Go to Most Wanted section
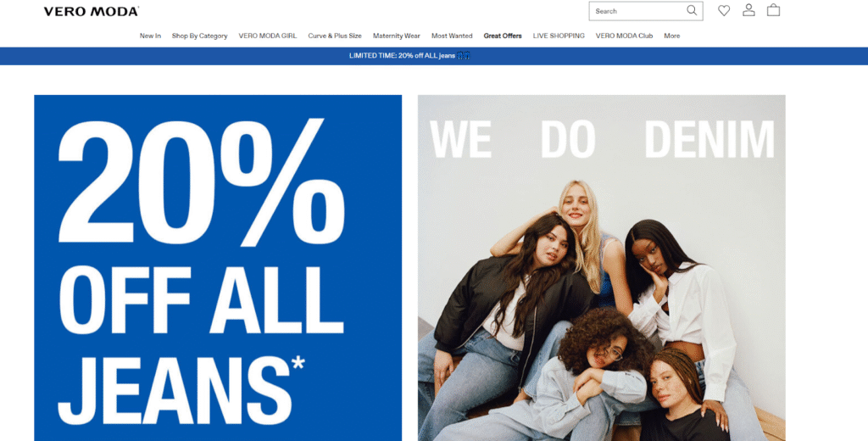868x441 pixels. coord(452,36)
